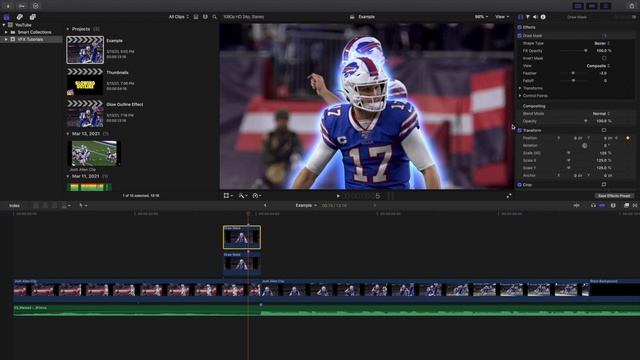The image size is (640, 360).
Task: Toggle Crop onscreen controls icon
Action: coord(604,184)
